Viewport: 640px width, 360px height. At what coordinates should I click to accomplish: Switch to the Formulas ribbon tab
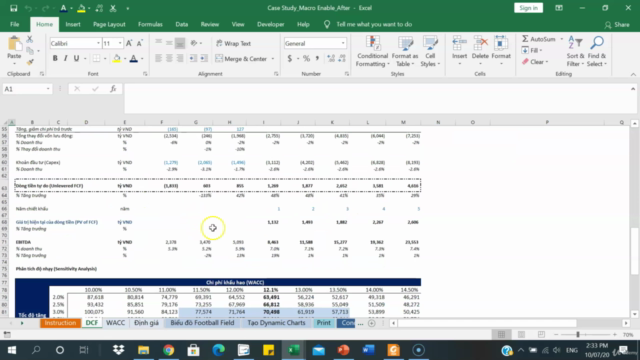point(150,24)
